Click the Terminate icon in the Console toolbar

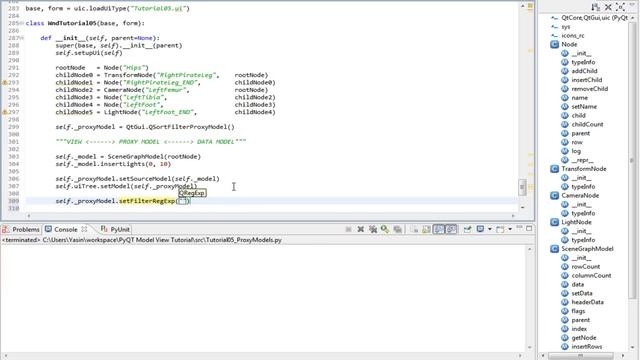click(x=348, y=229)
